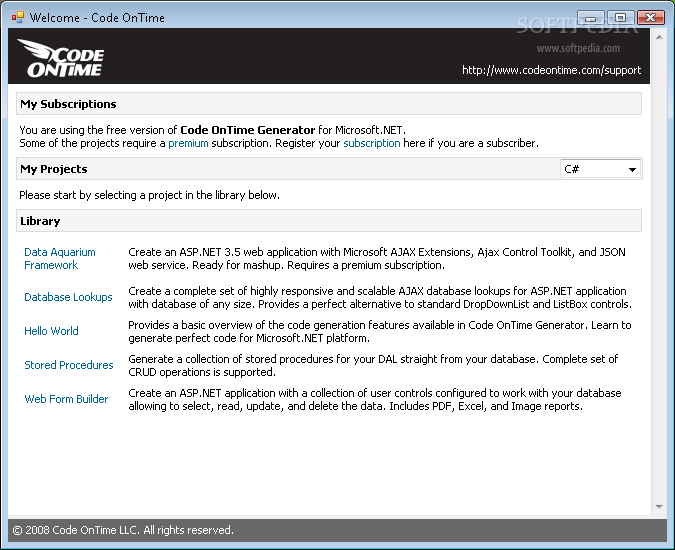The height and width of the screenshot is (550, 675).
Task: Click the Data Aquarium Framework description text
Action: tap(377, 259)
